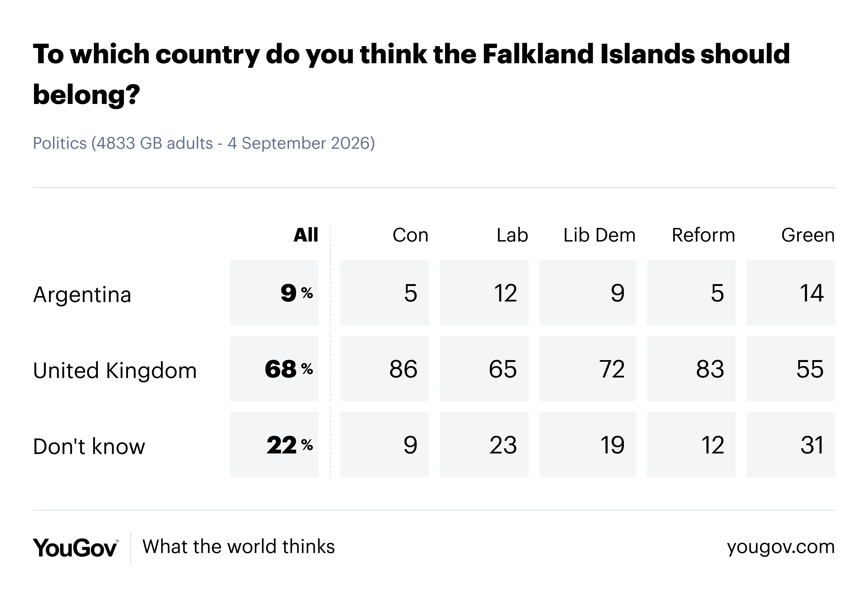
Task: Click the YouGov logo
Action: click(x=76, y=548)
